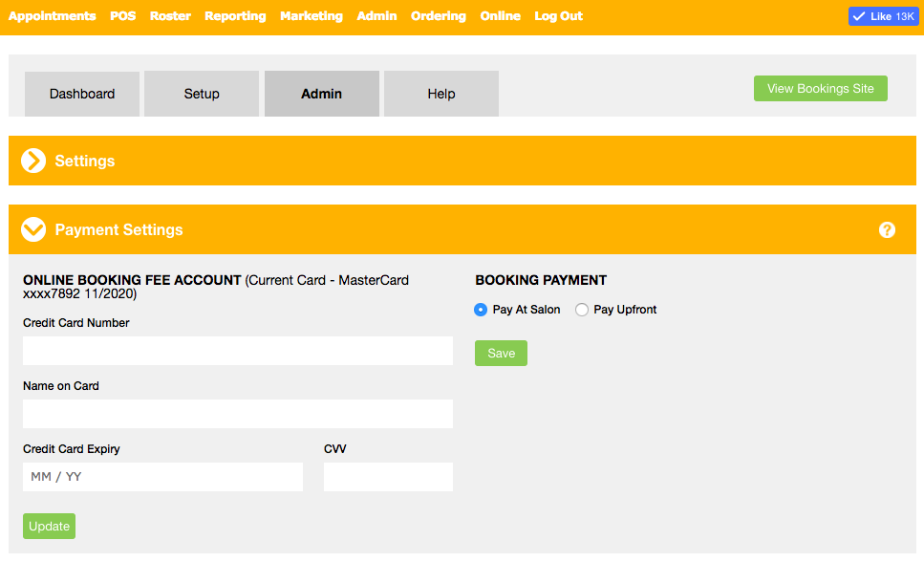924x562 pixels.
Task: Switch to the Dashboard tab
Action: (82, 94)
